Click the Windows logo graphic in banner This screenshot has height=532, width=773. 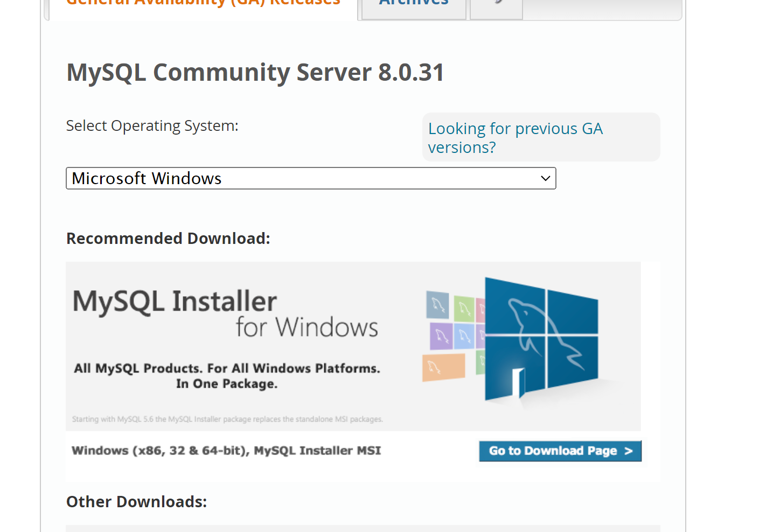tap(541, 339)
